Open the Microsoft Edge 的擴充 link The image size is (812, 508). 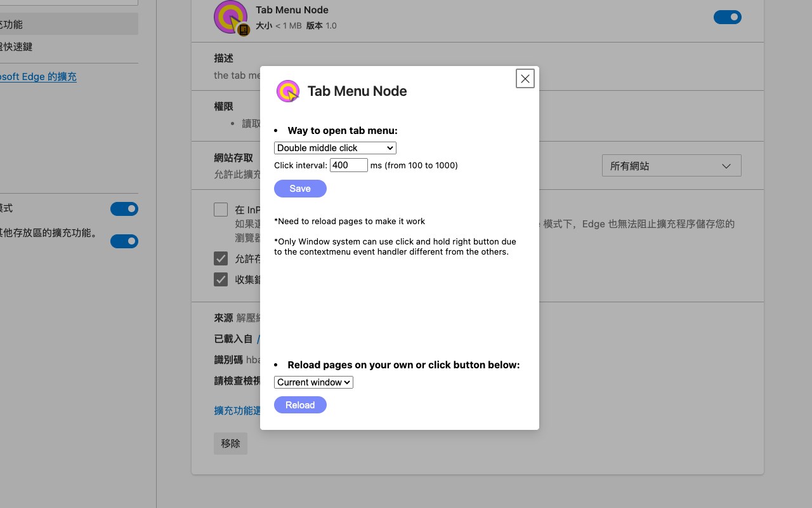[x=38, y=77]
